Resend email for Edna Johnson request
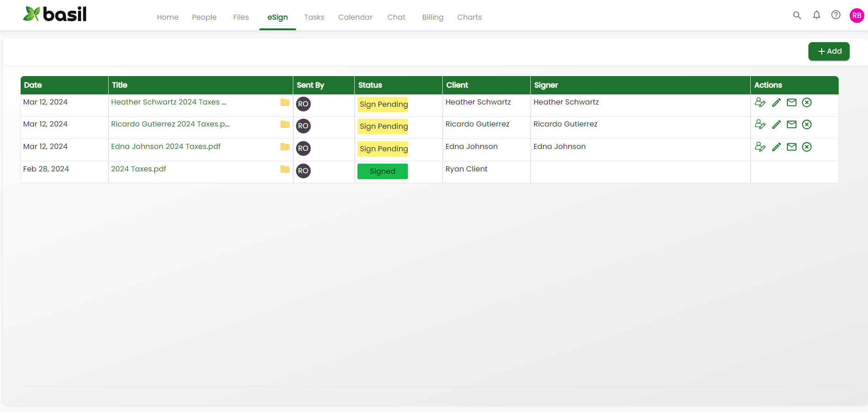This screenshot has width=868, height=412. (x=791, y=147)
